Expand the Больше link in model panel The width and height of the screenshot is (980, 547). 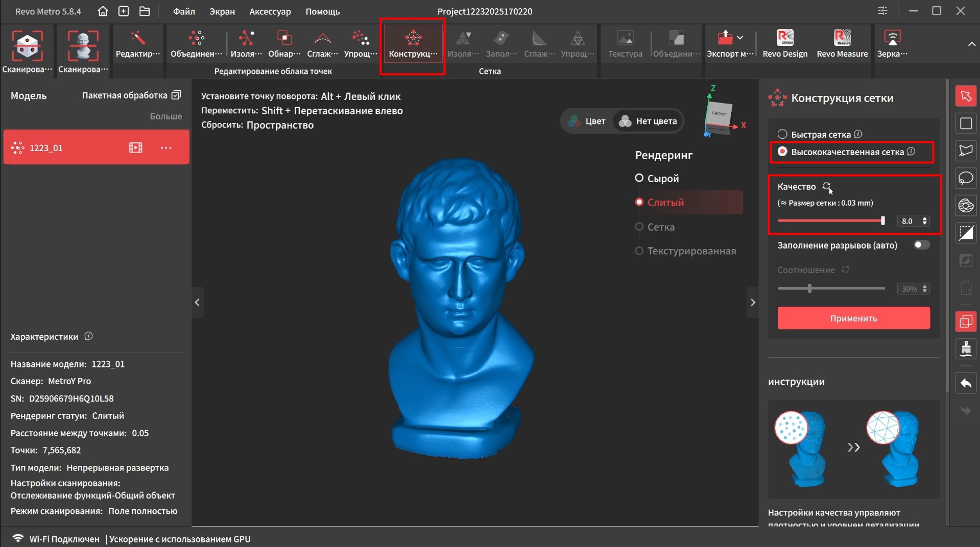[165, 116]
